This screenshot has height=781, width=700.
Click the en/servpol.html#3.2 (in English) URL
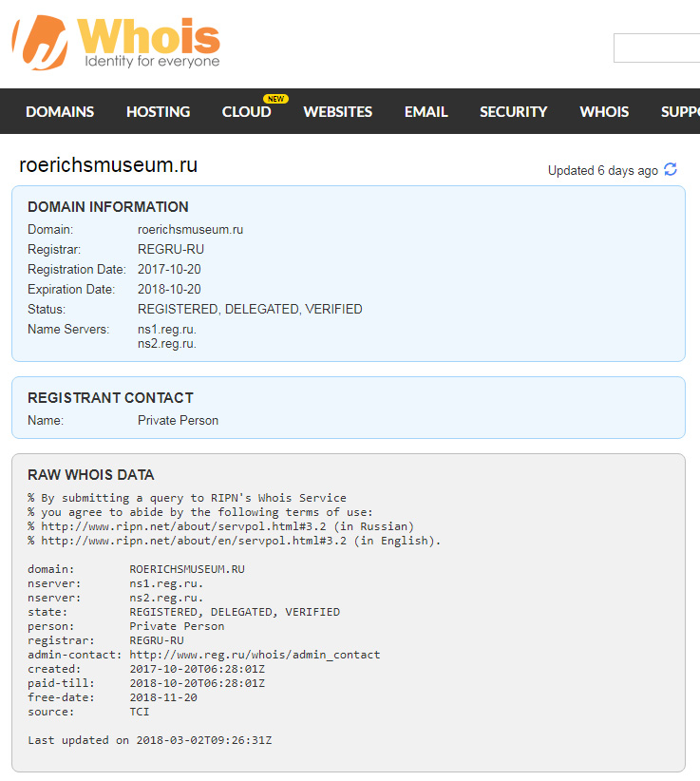click(241, 541)
